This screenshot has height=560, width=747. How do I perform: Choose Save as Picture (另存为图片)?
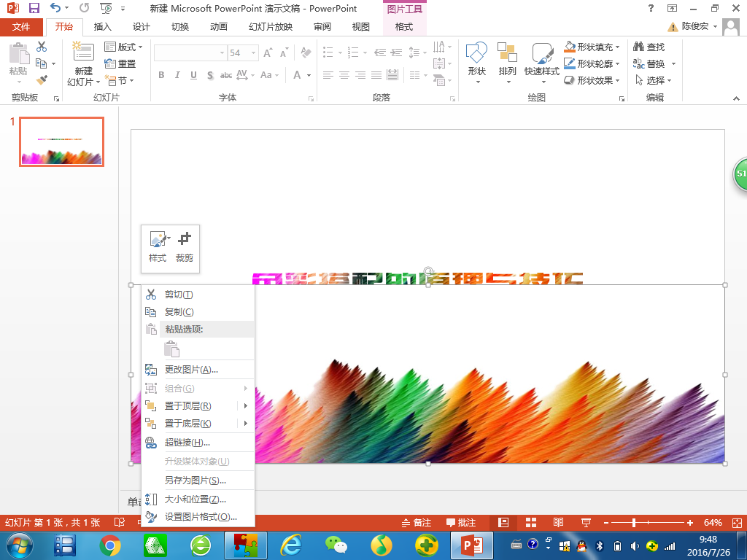(x=198, y=481)
